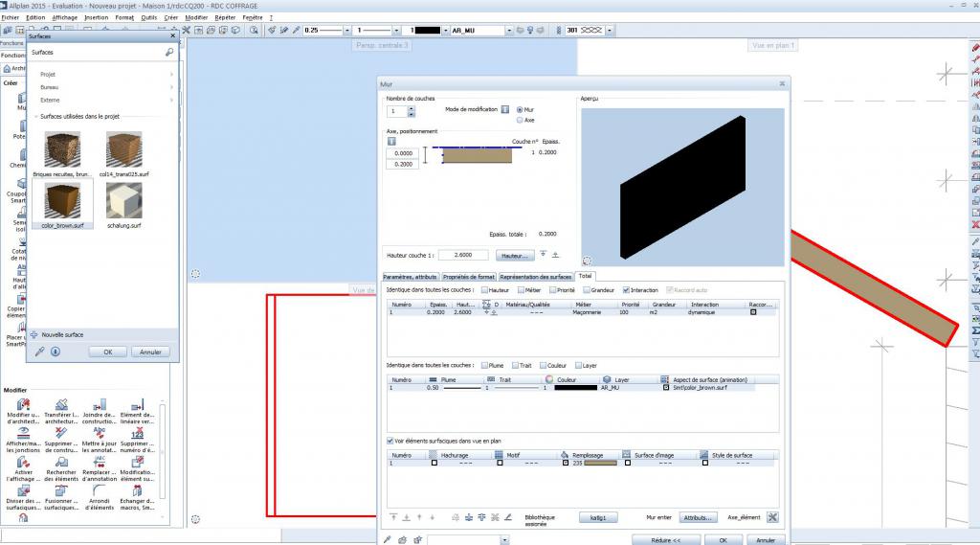This screenshot has width=980, height=545.
Task: Open the pen thickness 0.25 dropdown
Action: point(346,30)
